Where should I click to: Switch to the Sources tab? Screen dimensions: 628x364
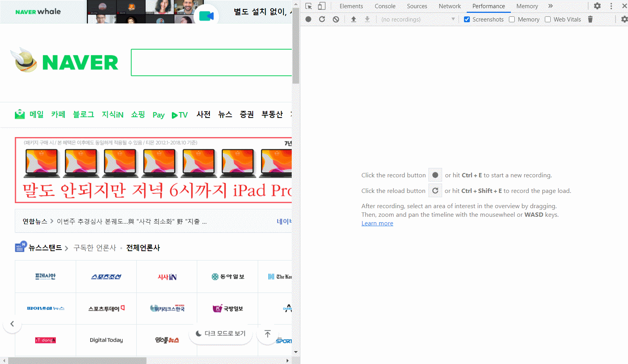tap(417, 6)
